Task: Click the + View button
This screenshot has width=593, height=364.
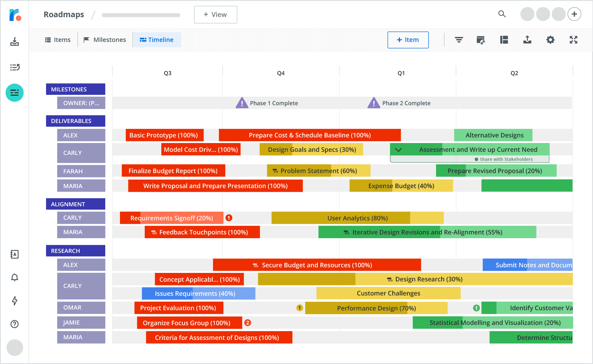Action: (215, 14)
